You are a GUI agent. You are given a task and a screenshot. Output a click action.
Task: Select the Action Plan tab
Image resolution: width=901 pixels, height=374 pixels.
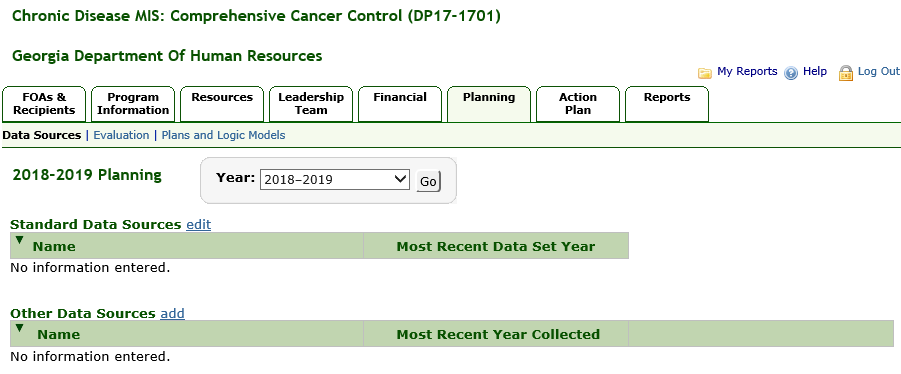(578, 104)
